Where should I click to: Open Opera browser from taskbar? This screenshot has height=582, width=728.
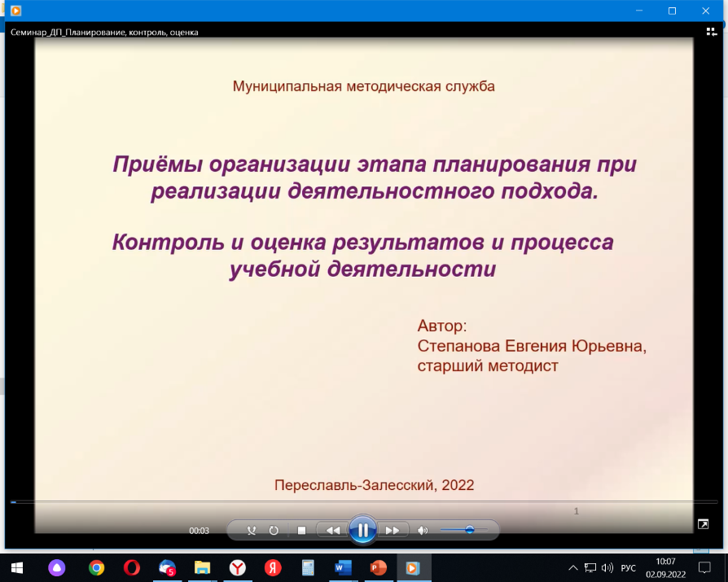point(132,567)
